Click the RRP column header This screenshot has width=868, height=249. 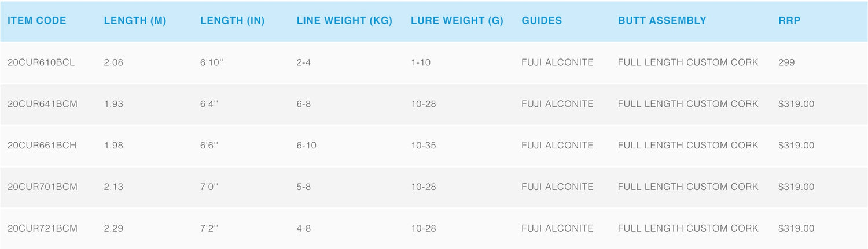tap(789, 21)
